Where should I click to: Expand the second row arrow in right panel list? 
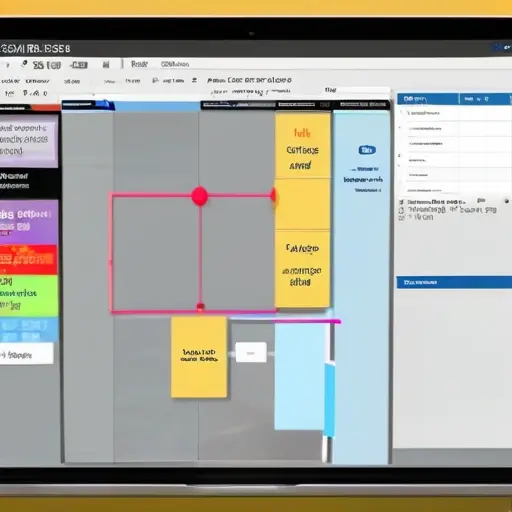400,128
